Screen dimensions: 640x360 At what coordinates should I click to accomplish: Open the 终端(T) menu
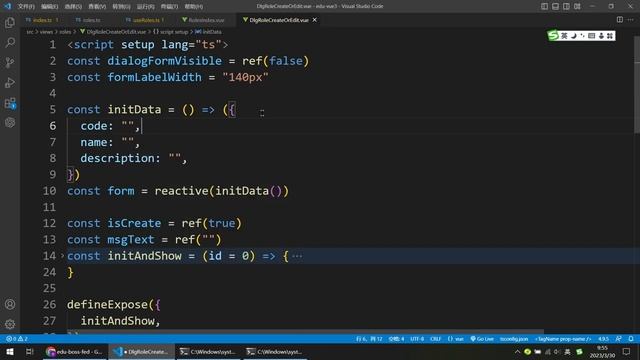click(169, 7)
